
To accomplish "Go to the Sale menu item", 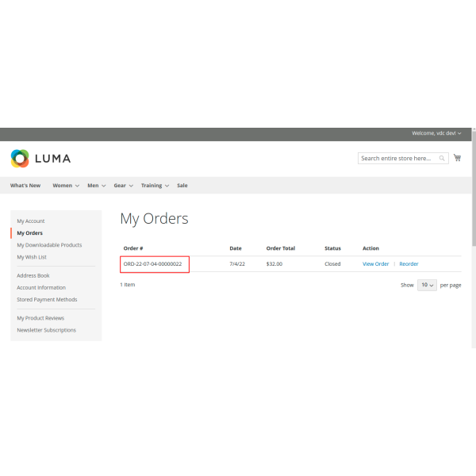I will coord(182,186).
